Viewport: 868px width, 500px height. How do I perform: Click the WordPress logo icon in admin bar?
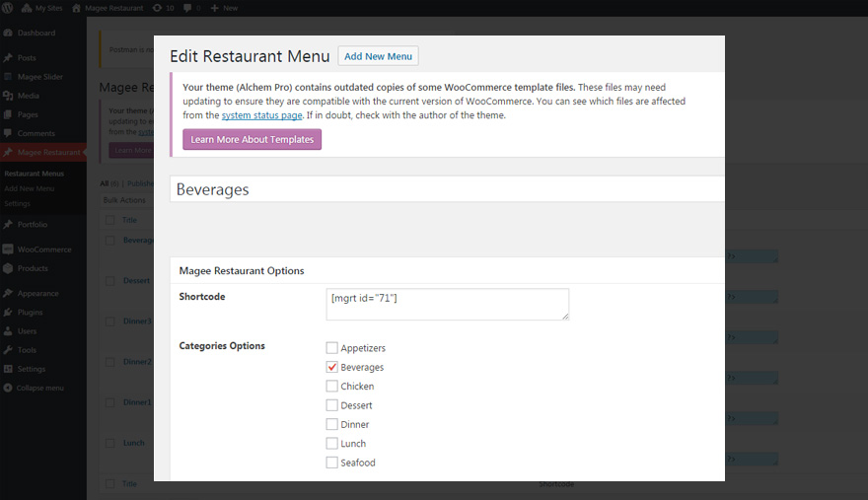click(x=8, y=8)
